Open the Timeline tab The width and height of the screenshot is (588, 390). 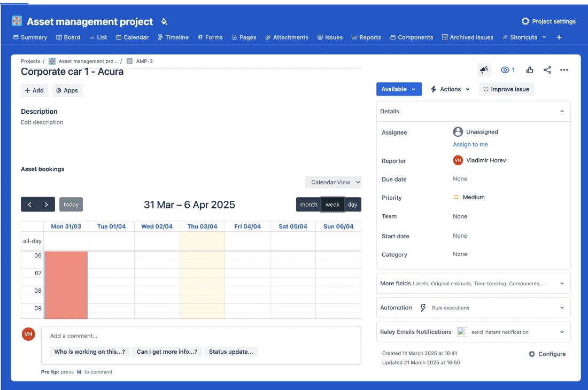173,37
